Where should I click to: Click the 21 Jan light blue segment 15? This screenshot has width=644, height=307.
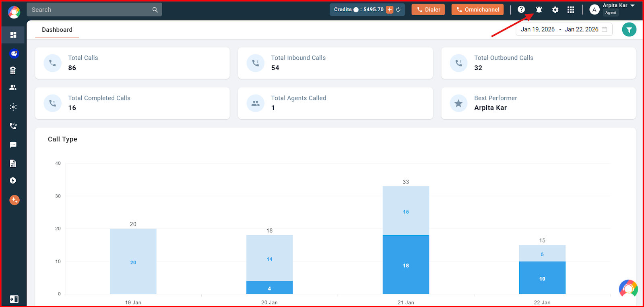point(406,211)
